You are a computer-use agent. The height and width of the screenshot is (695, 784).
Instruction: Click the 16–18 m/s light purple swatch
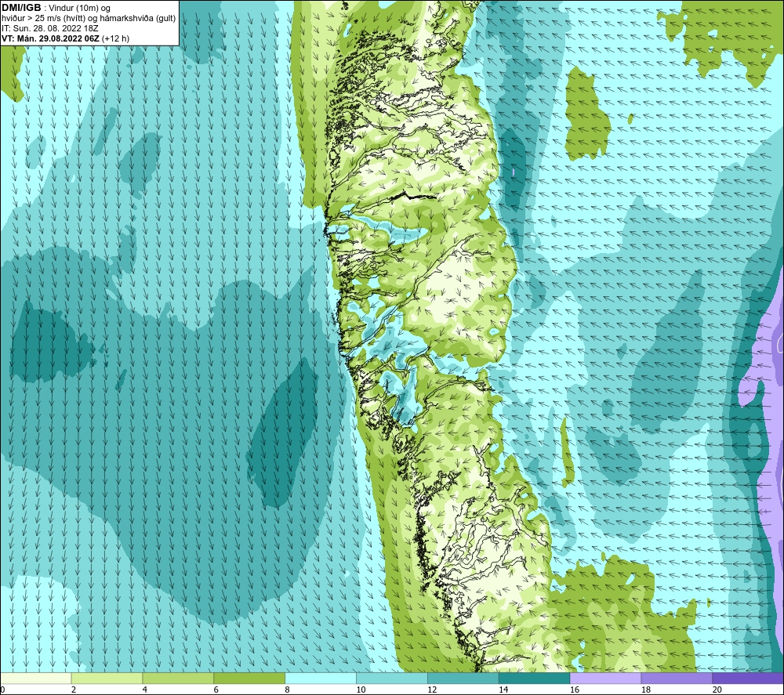click(605, 678)
